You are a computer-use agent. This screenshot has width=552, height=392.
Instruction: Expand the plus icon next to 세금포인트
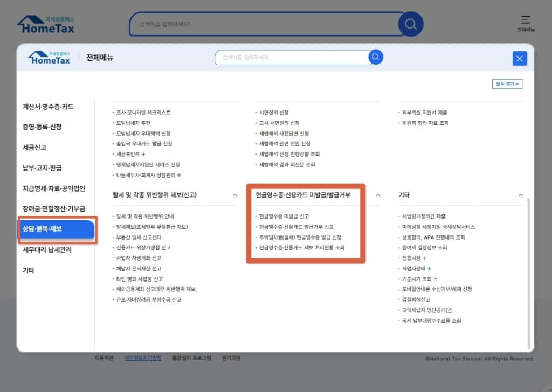143,154
